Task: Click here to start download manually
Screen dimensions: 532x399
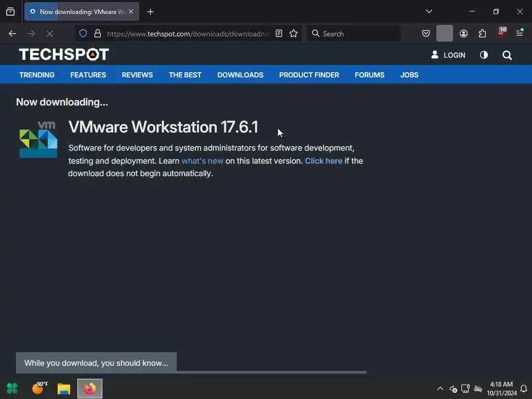Action: [x=324, y=161]
